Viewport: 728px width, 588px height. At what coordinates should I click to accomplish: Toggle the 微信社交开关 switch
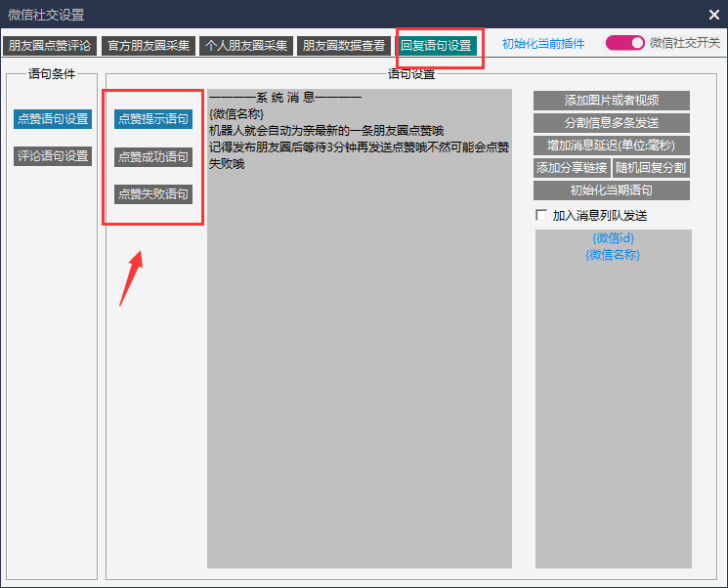pos(625,43)
